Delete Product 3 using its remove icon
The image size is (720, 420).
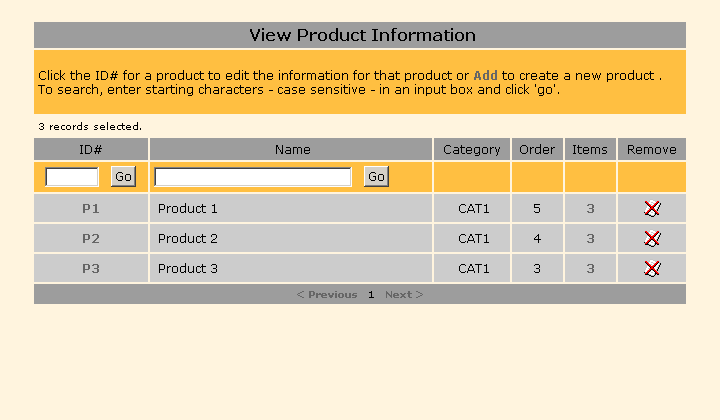point(652,269)
